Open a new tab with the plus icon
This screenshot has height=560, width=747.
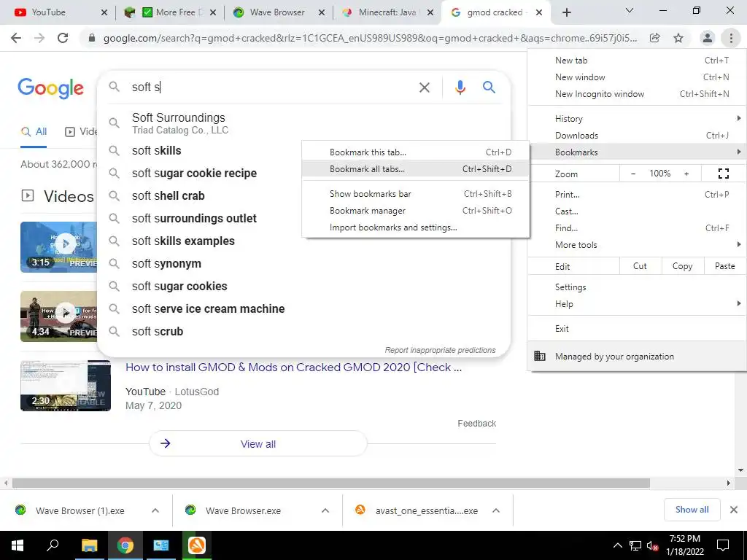point(566,12)
